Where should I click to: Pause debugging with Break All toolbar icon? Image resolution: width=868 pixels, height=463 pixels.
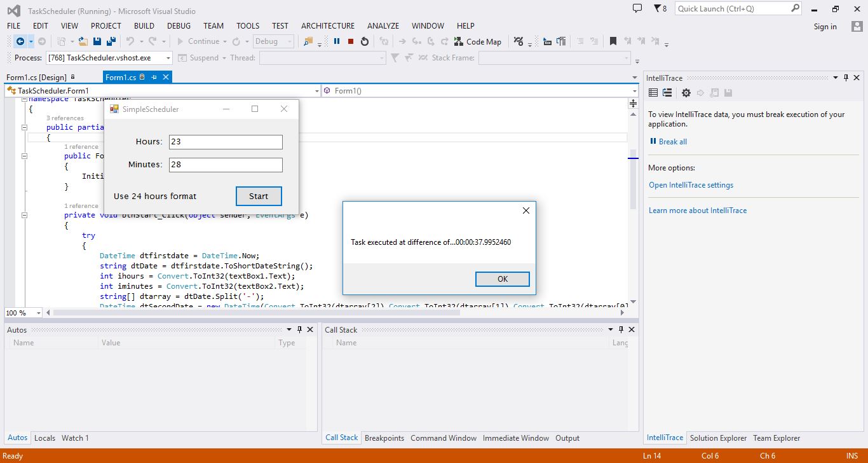[337, 41]
